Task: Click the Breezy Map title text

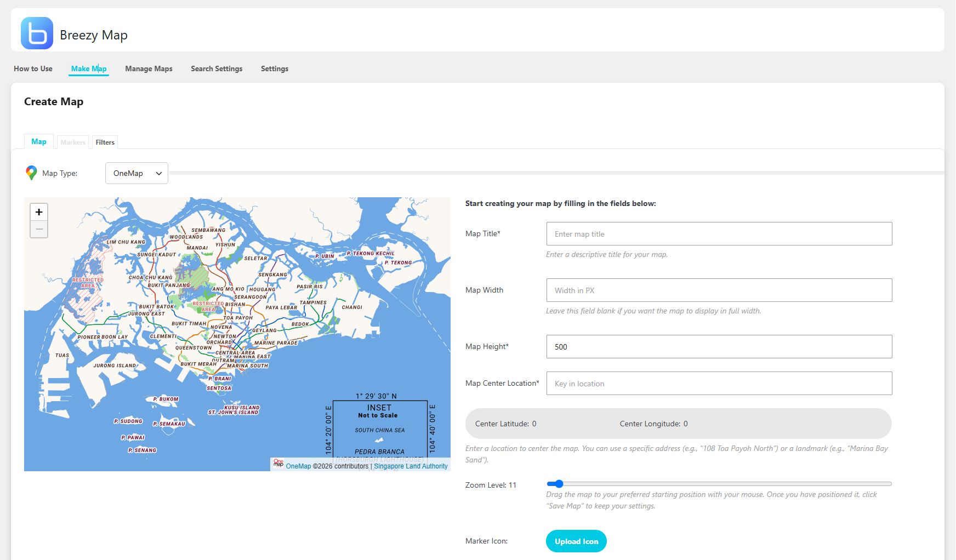Action: click(x=94, y=35)
